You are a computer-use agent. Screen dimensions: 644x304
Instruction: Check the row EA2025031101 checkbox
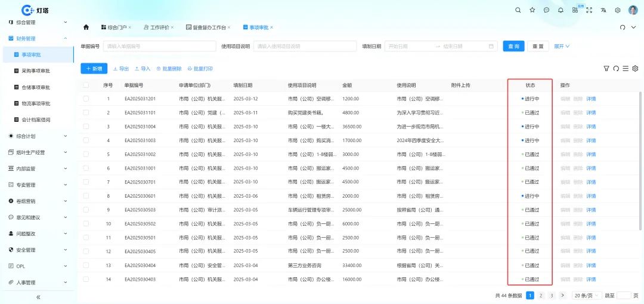(x=86, y=113)
